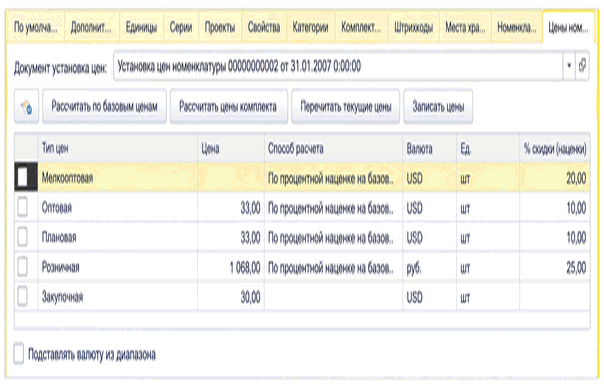Toggle checkbox in Плановая row
The width and height of the screenshot is (604, 388).
[x=23, y=237]
